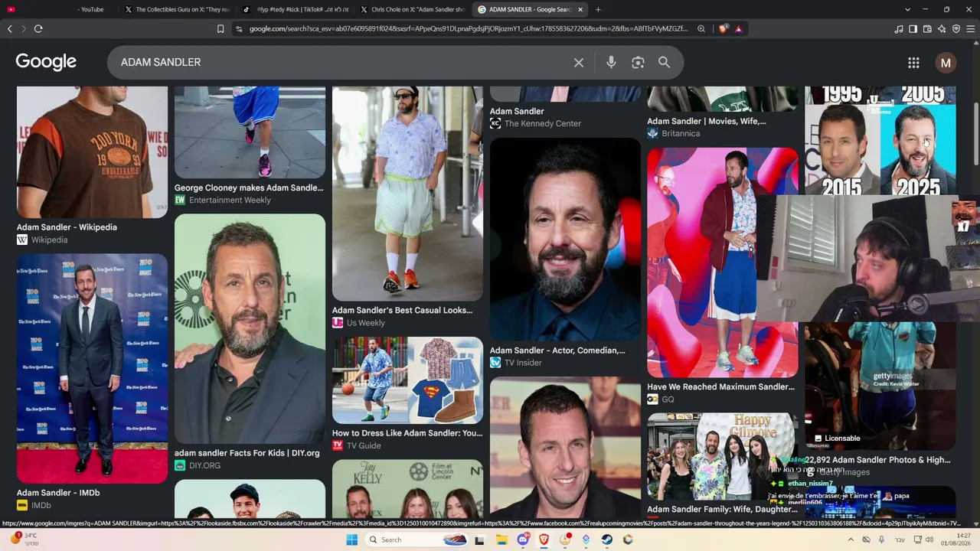
Task: Open File Explorer from the taskbar
Action: 501,540
